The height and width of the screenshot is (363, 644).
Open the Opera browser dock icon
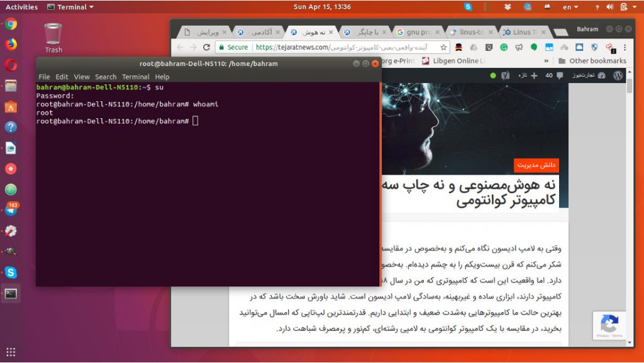pos(11,65)
